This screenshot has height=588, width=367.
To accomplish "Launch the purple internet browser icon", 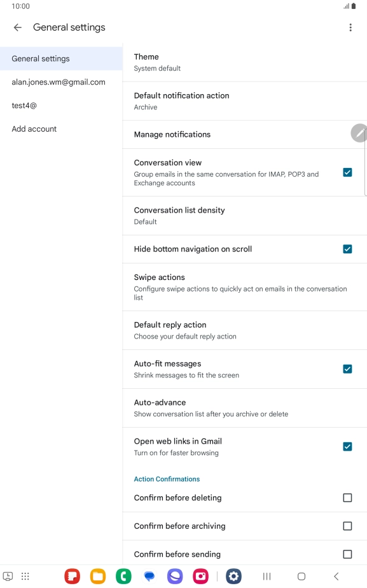I will tap(175, 576).
